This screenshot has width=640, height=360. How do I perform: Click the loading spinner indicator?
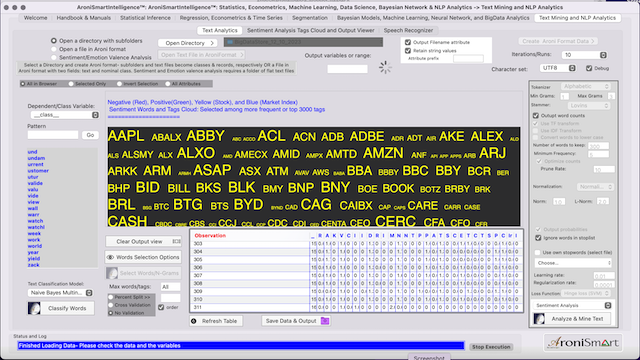tap(384, 67)
